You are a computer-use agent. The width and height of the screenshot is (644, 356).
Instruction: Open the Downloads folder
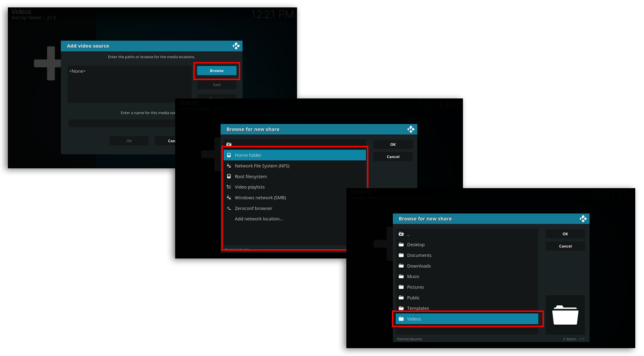click(467, 266)
